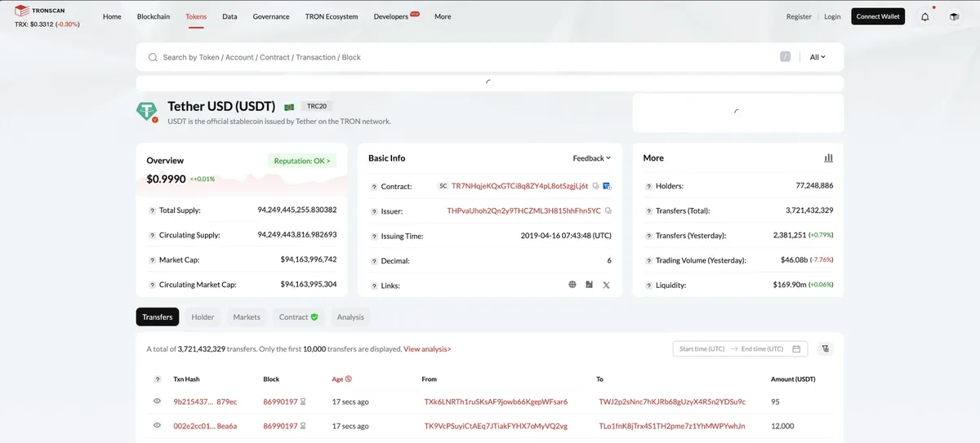Open the token's website globe link
This screenshot has height=443, width=980.
click(x=572, y=285)
